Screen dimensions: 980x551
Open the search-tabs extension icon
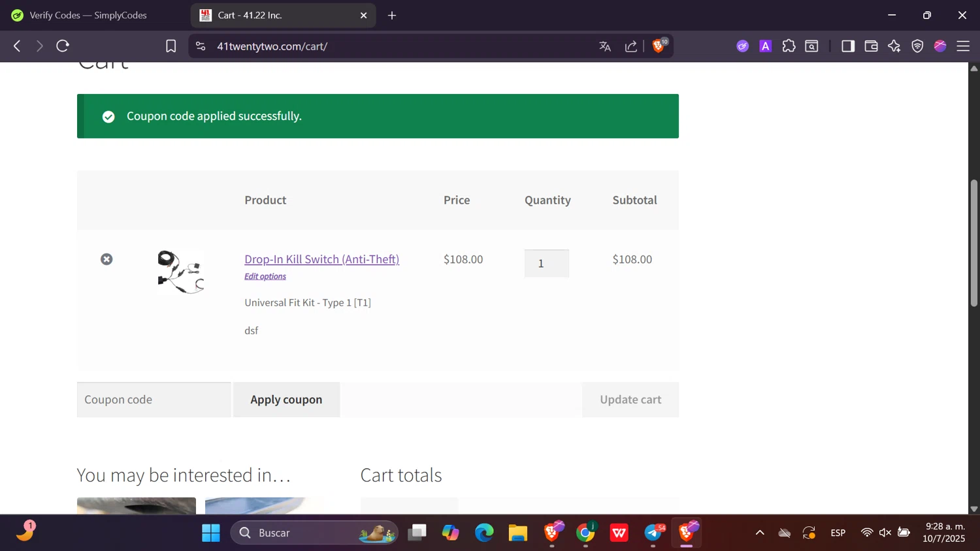coord(811,46)
